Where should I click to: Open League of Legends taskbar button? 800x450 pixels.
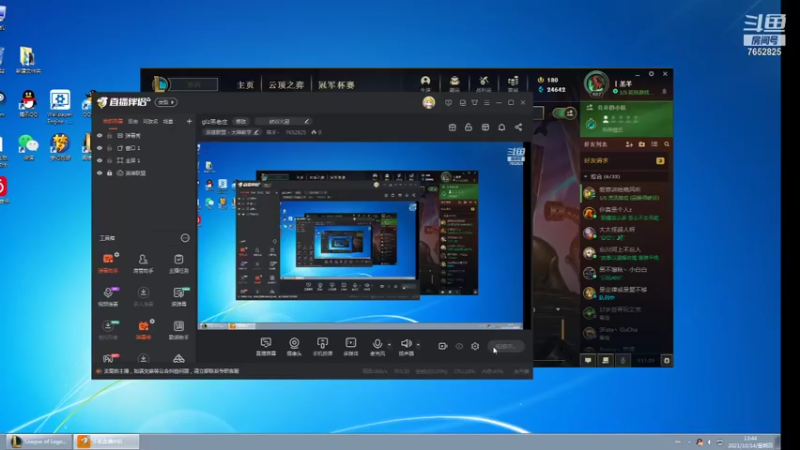[x=39, y=441]
